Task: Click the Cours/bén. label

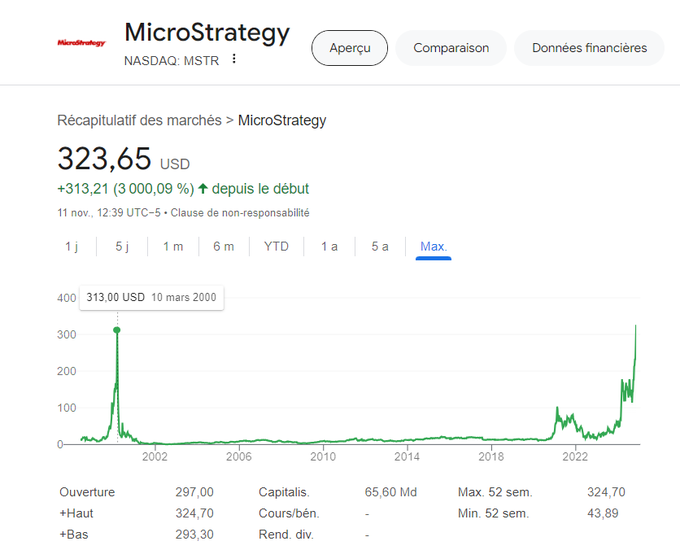Action: tap(289, 514)
